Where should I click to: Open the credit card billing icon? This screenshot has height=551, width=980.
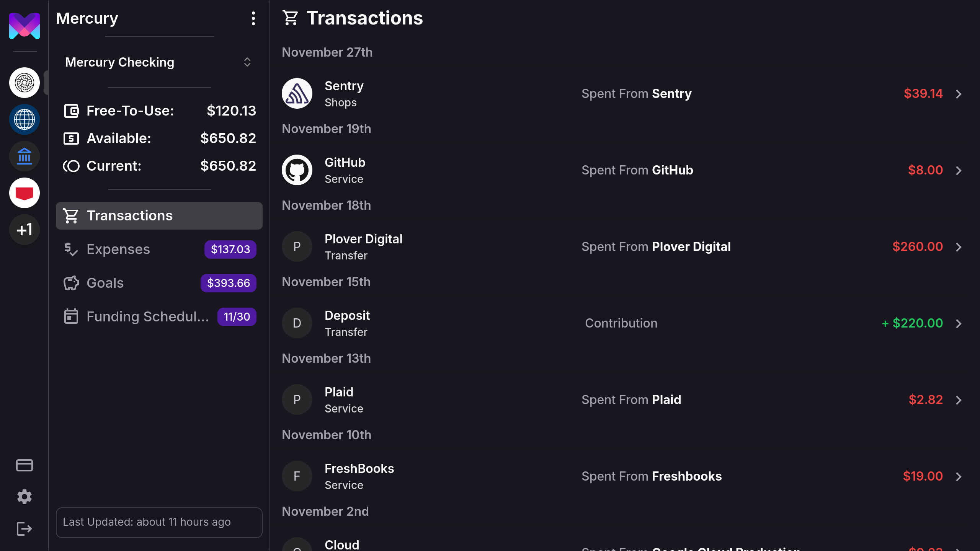pyautogui.click(x=24, y=465)
